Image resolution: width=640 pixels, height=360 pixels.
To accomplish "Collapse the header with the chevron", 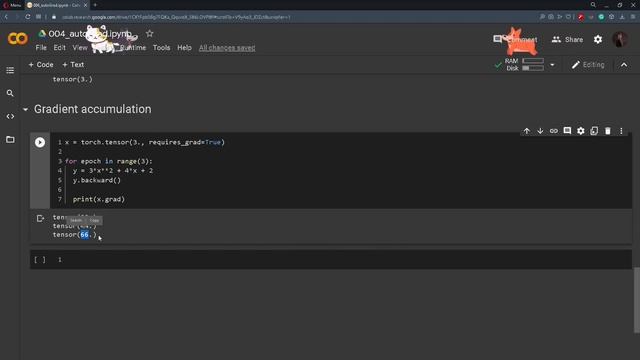I will coord(624,65).
